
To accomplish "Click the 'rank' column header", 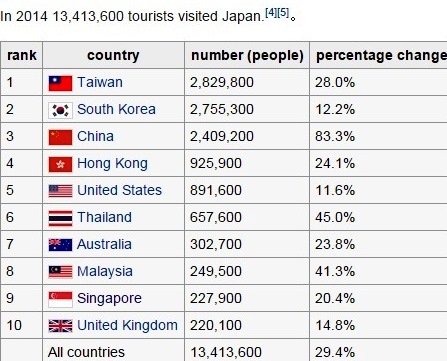I will (22, 55).
